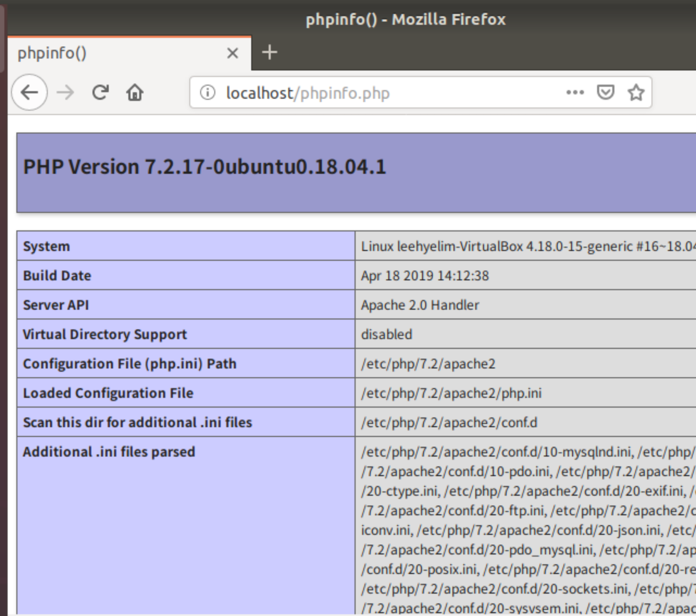The image size is (696, 616).
Task: Select the 10-mysqlnd.ini path line
Action: (528, 452)
